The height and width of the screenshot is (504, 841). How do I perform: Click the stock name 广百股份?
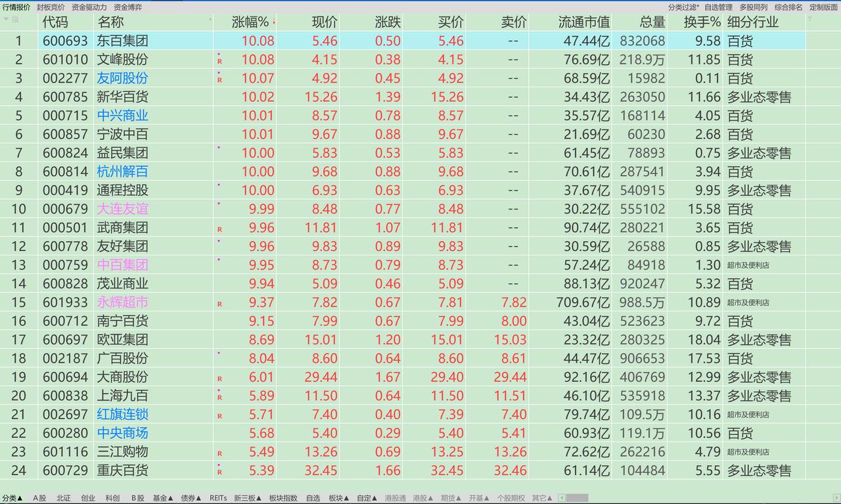pyautogui.click(x=123, y=358)
